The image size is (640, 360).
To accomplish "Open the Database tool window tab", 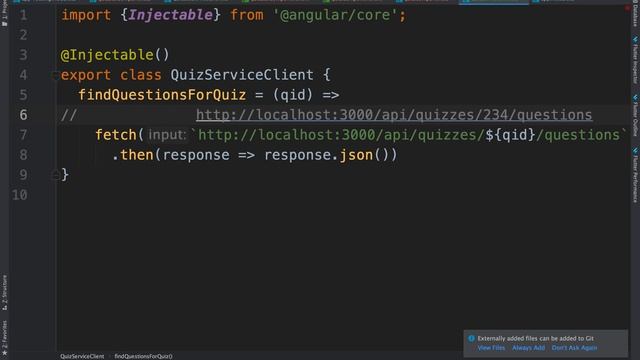I will [x=635, y=14].
